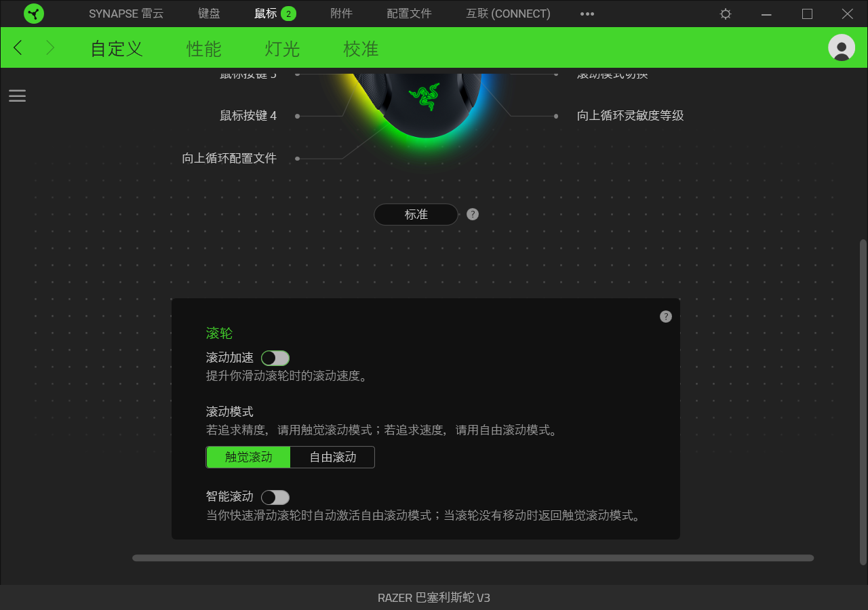Go to the 配置文件 tab
Screen dimensions: 868x610
point(409,14)
